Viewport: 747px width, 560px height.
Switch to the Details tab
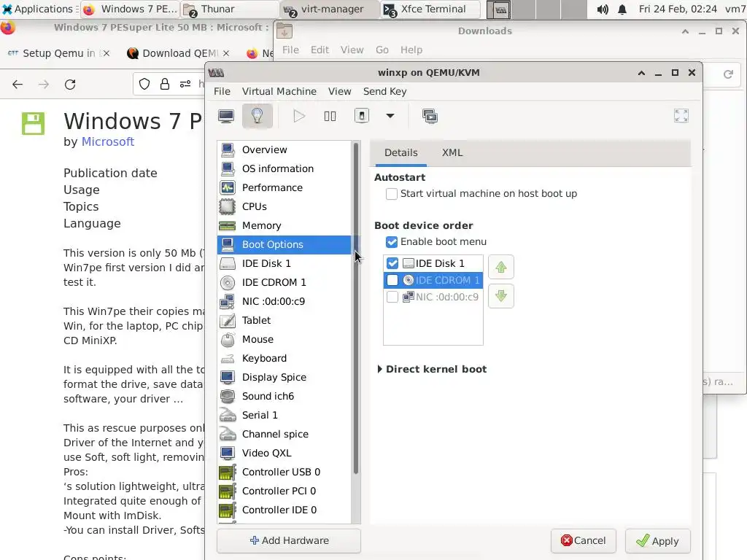tap(401, 153)
